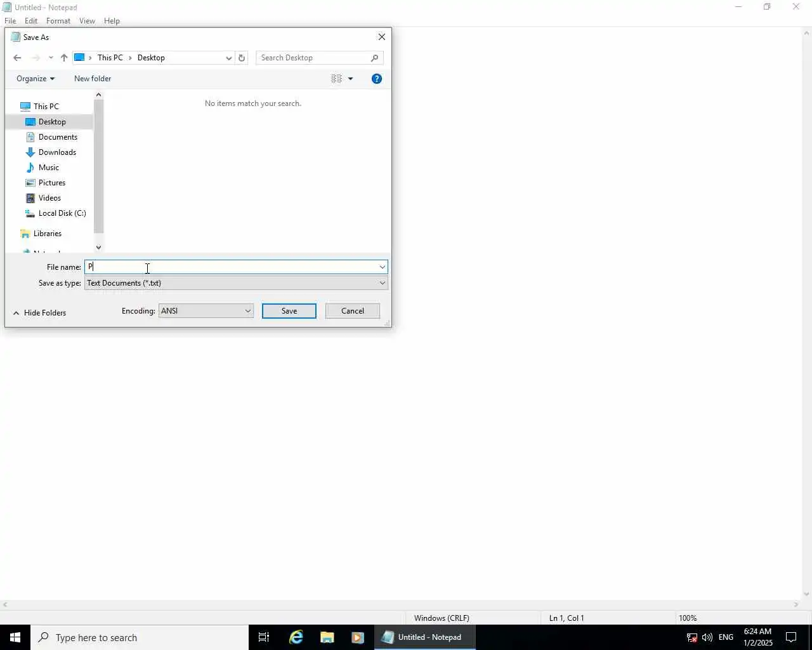
Task: Expand the view options dropdown arrow
Action: [350, 79]
